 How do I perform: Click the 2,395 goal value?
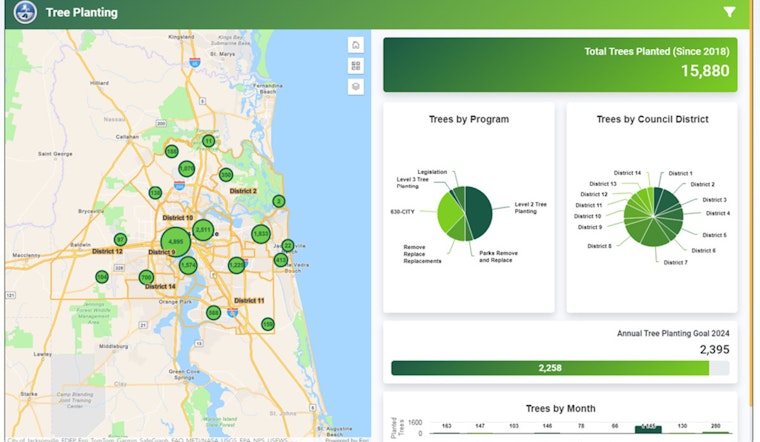(x=714, y=349)
